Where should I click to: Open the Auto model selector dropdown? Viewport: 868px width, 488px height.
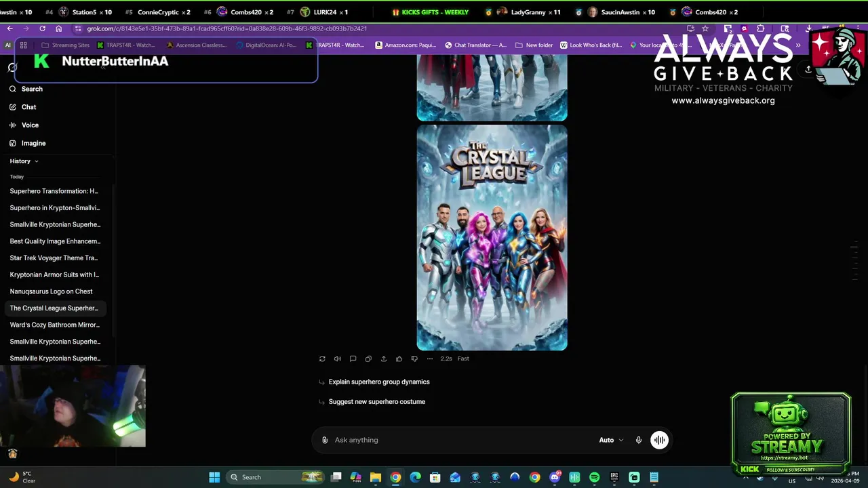[611, 440]
